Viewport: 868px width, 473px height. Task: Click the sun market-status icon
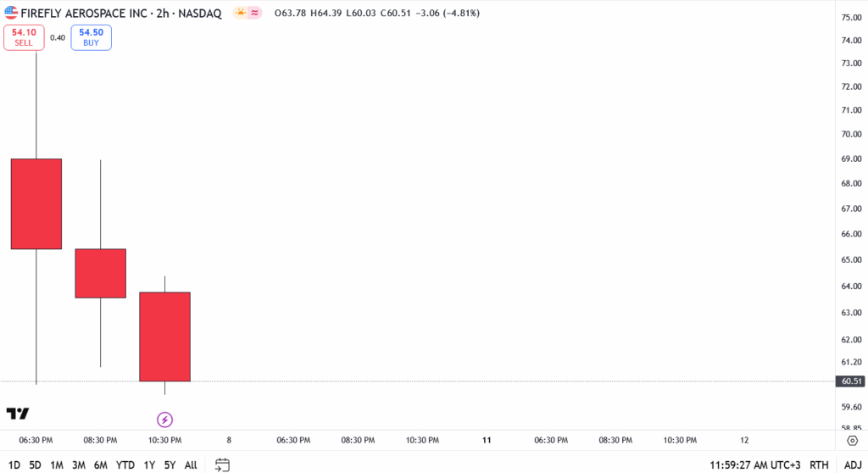pos(241,13)
